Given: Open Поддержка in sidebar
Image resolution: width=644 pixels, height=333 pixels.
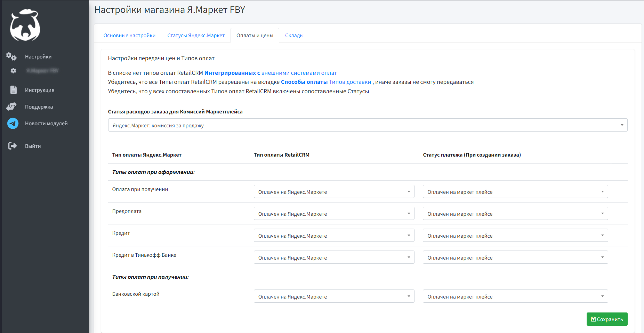Looking at the screenshot, I should pos(39,107).
